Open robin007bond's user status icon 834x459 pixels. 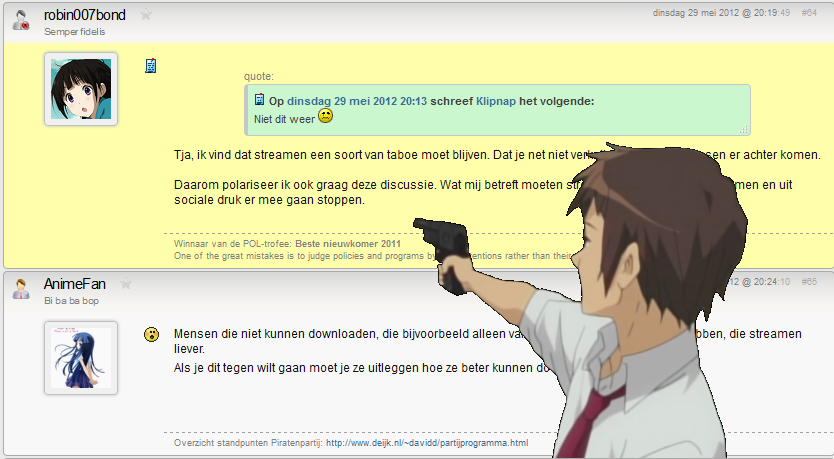21,20
